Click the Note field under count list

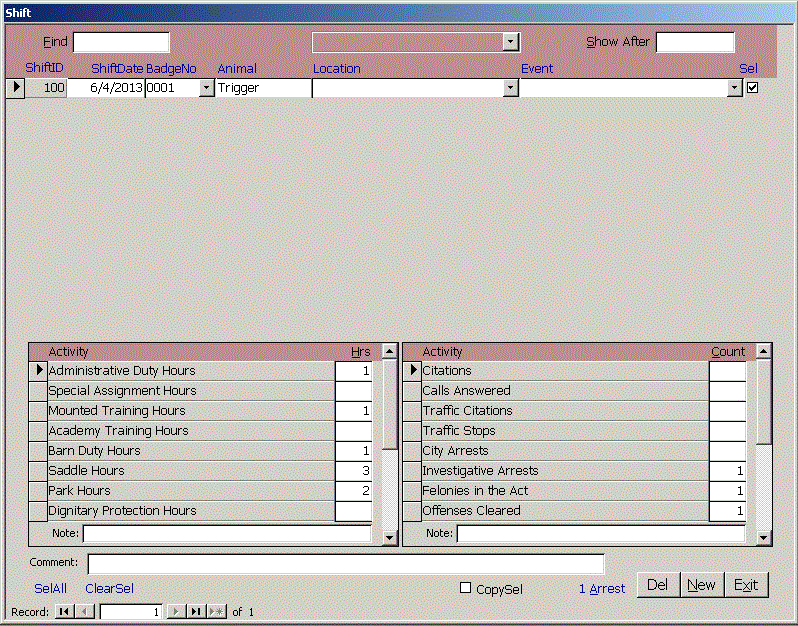point(601,533)
